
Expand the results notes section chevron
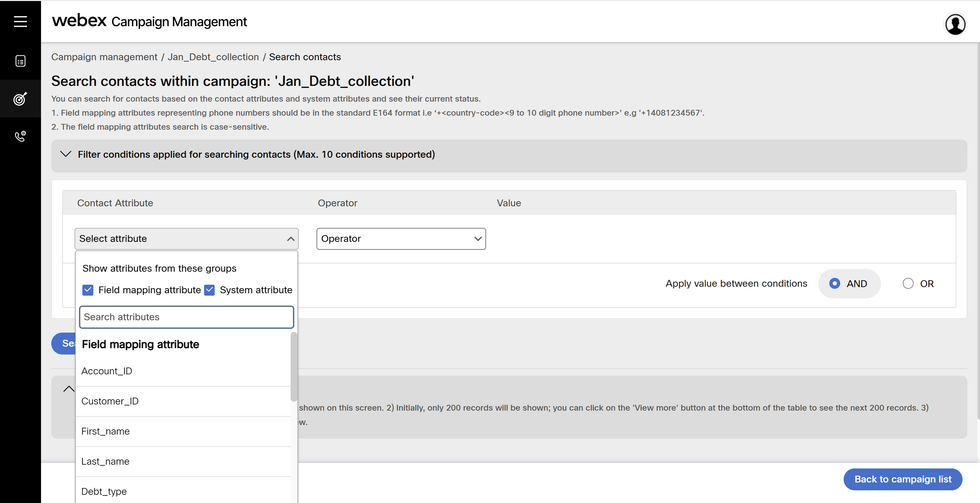69,389
